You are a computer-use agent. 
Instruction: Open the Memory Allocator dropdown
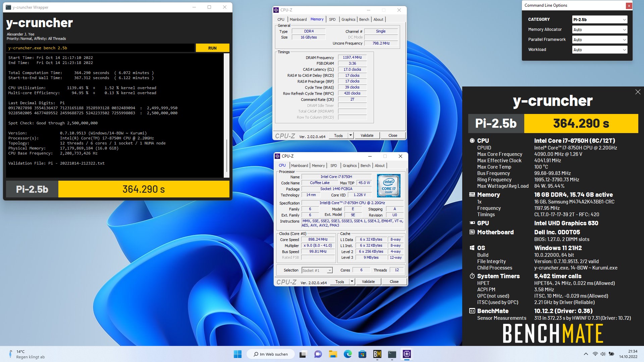coord(599,29)
